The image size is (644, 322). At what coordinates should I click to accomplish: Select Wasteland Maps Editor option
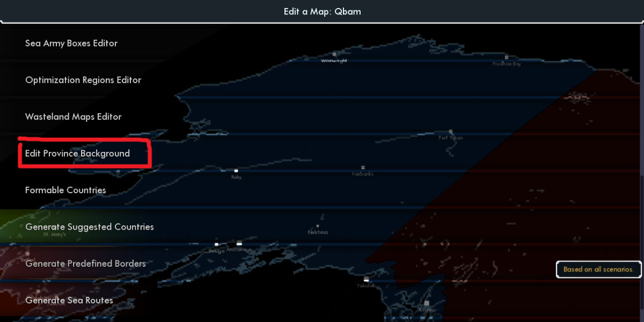(74, 117)
